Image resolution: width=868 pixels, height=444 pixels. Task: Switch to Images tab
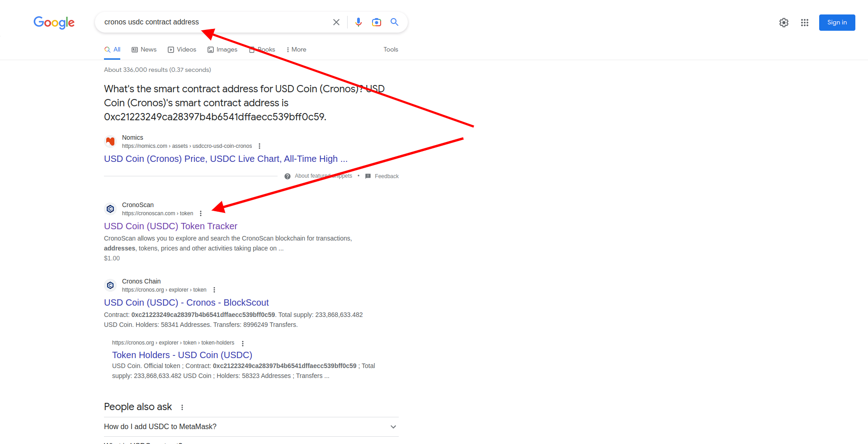(x=222, y=50)
